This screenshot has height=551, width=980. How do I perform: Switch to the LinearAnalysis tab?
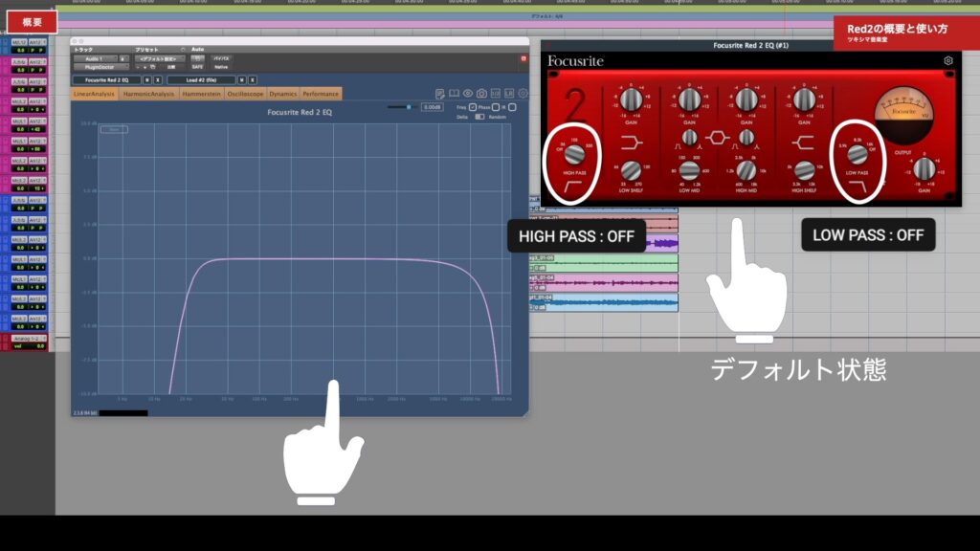pyautogui.click(x=95, y=94)
